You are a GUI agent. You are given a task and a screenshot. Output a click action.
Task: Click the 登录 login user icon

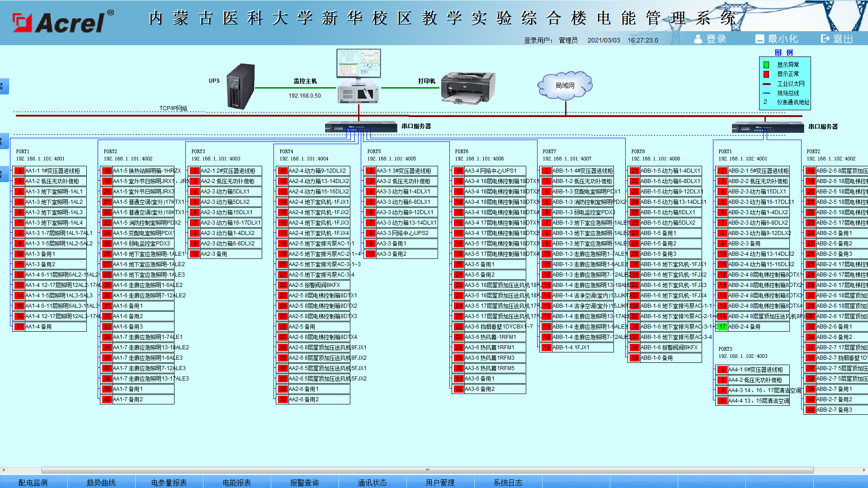tap(698, 39)
